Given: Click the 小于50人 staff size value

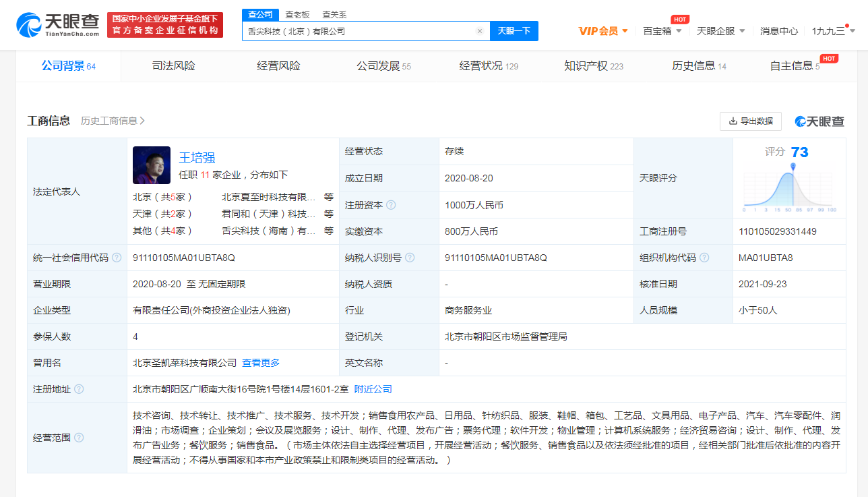Looking at the screenshot, I should 758,310.
